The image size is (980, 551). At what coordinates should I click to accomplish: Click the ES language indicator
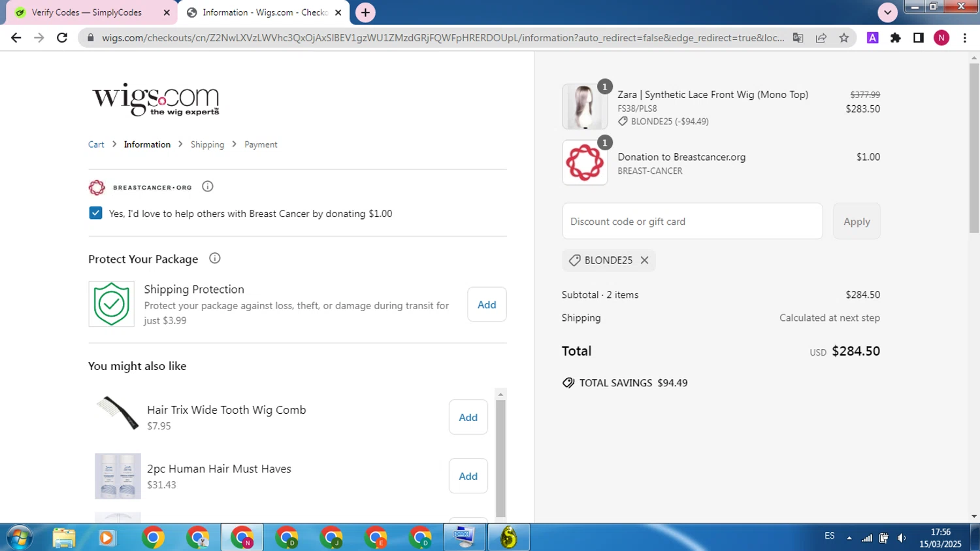[829, 536]
